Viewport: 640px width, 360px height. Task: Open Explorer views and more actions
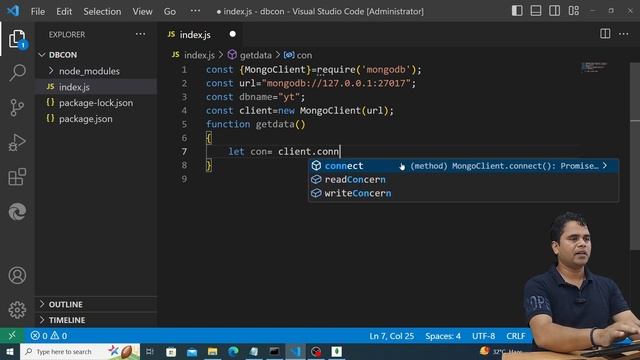click(140, 34)
